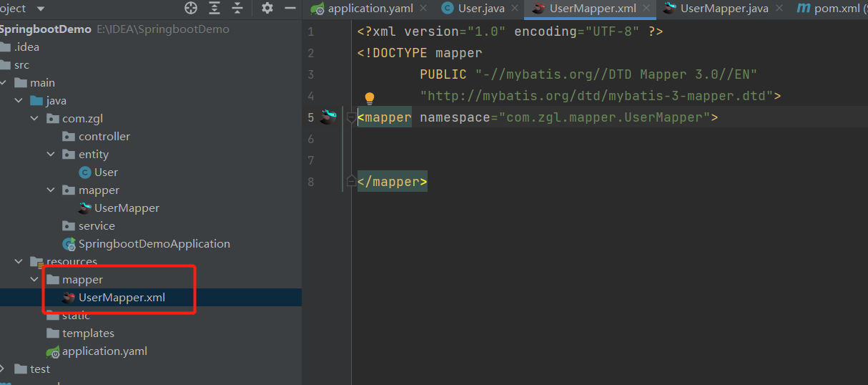Viewport: 868px width, 385px height.
Task: Select SpringbootDemoApplication in project tree
Action: pos(154,244)
